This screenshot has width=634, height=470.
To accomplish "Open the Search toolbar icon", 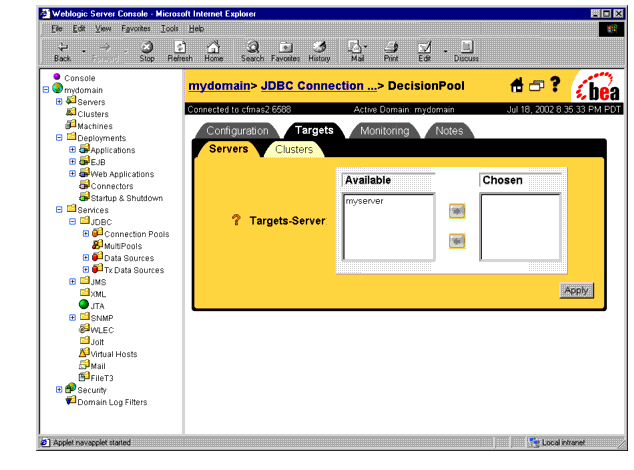I will click(x=253, y=51).
